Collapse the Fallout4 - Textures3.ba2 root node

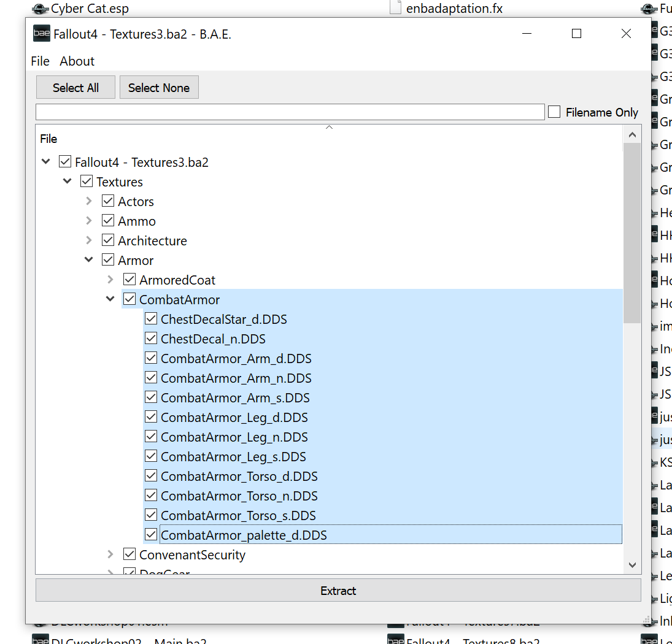click(46, 161)
